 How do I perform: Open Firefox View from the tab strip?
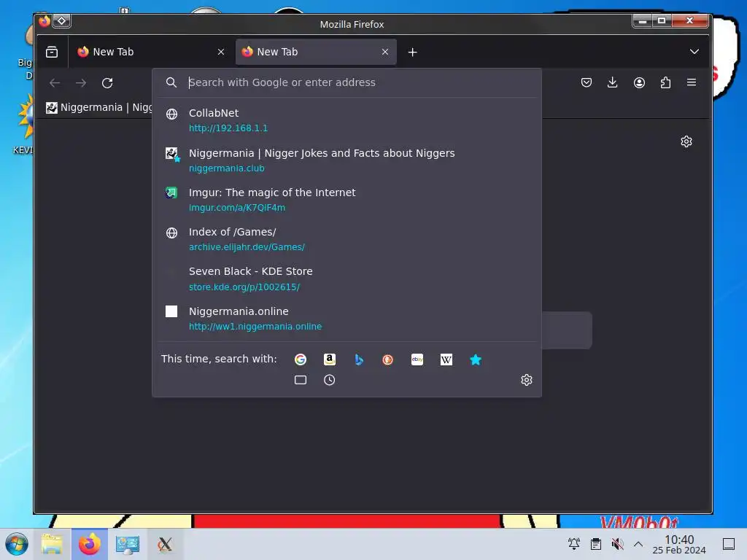(x=52, y=52)
